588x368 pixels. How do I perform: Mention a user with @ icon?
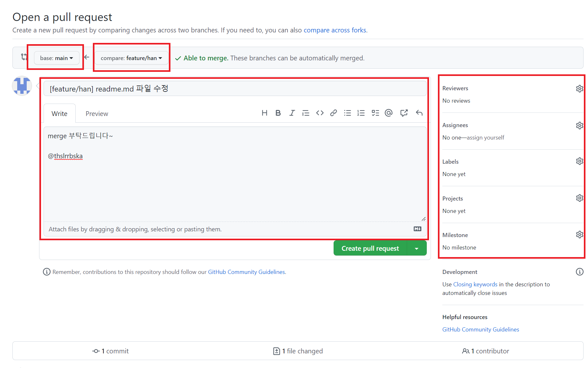pyautogui.click(x=389, y=113)
